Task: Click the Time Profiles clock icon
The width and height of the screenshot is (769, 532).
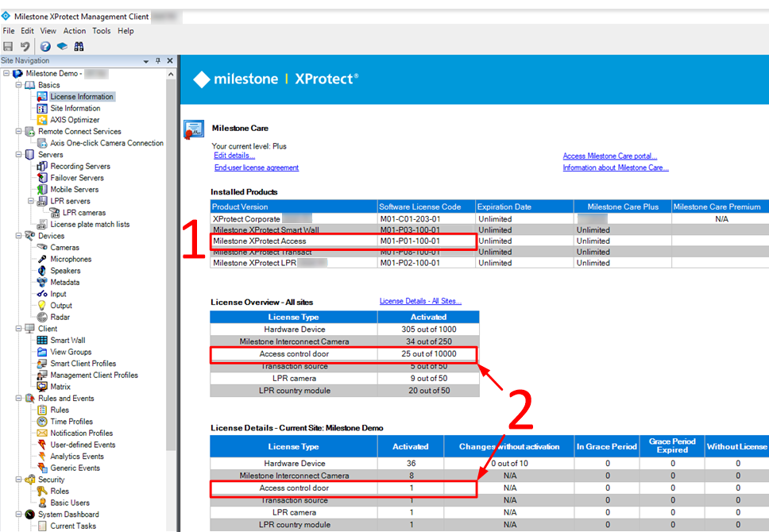Action: (42, 422)
